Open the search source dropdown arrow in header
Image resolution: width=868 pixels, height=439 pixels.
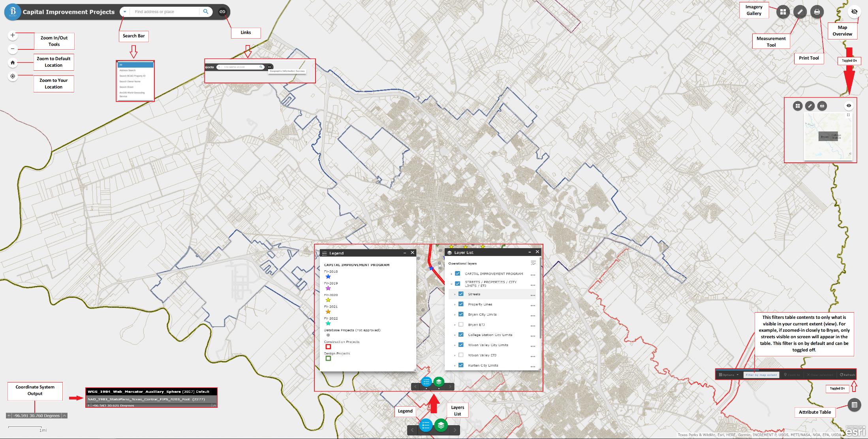click(125, 12)
